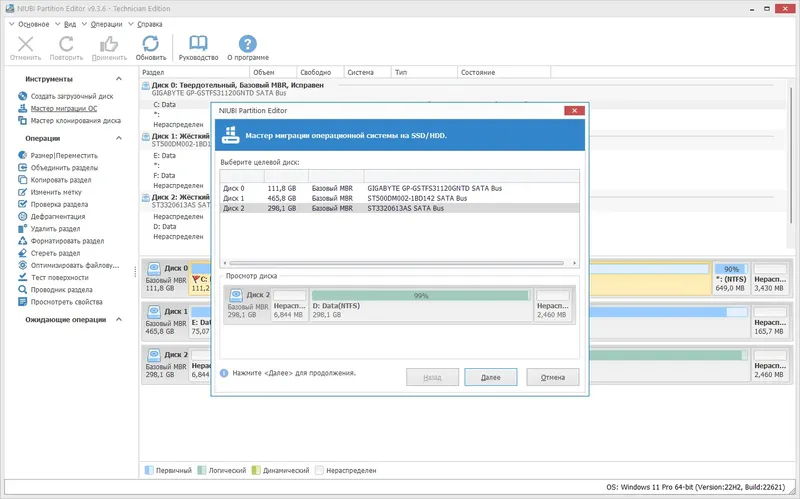Click the Отменить undo toolbar icon
This screenshot has width=800, height=499.
[x=26, y=44]
